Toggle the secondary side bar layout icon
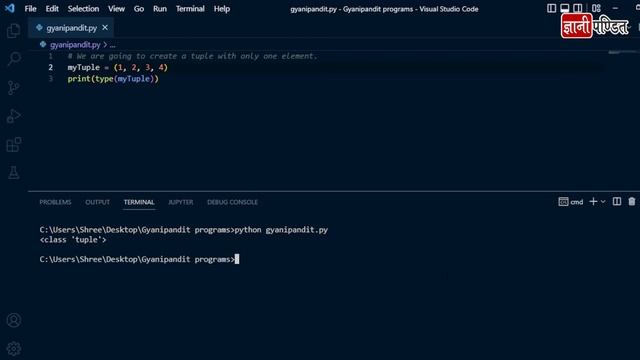 pos(578,8)
